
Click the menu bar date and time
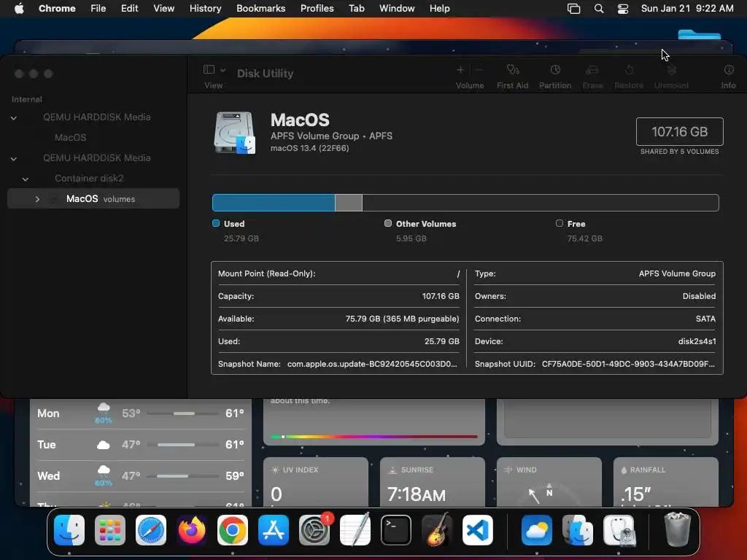point(687,9)
